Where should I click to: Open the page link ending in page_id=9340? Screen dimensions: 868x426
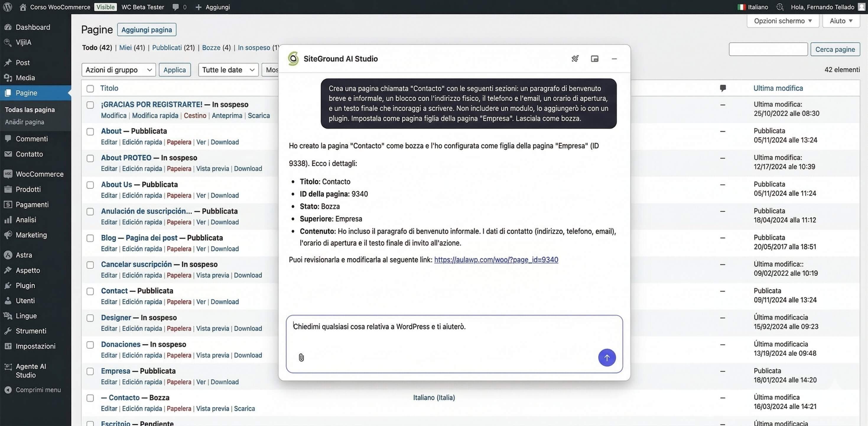click(496, 260)
